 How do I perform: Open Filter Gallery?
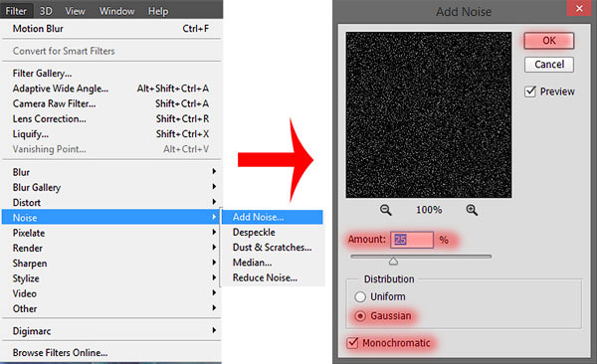(111, 74)
